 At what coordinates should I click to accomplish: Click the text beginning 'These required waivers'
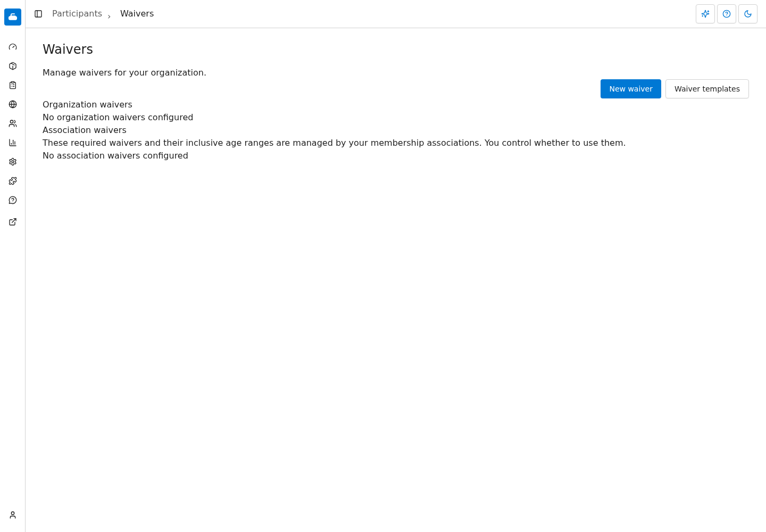point(334,143)
